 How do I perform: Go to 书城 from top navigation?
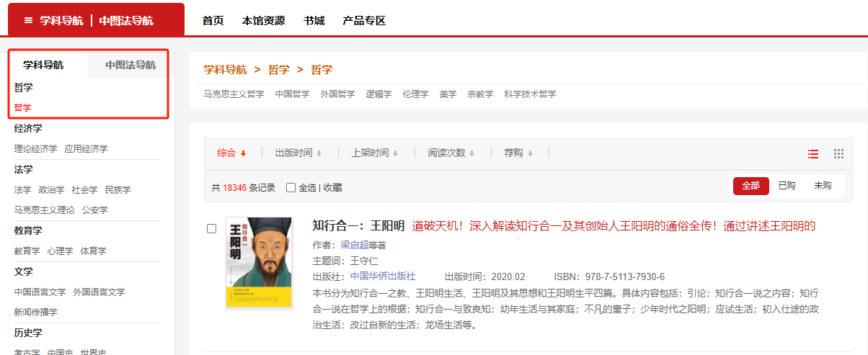[x=314, y=21]
